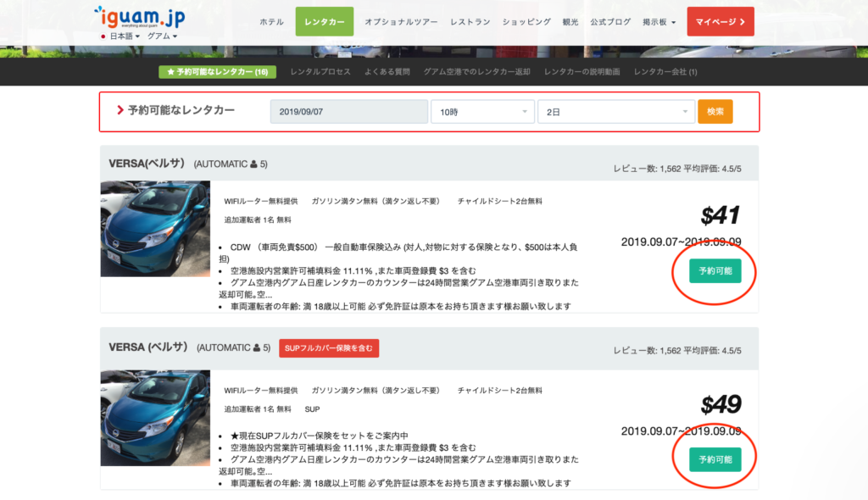Select the 予約可能なレンタカー (16) tab
Image resolution: width=868 pixels, height=500 pixels.
click(x=218, y=72)
